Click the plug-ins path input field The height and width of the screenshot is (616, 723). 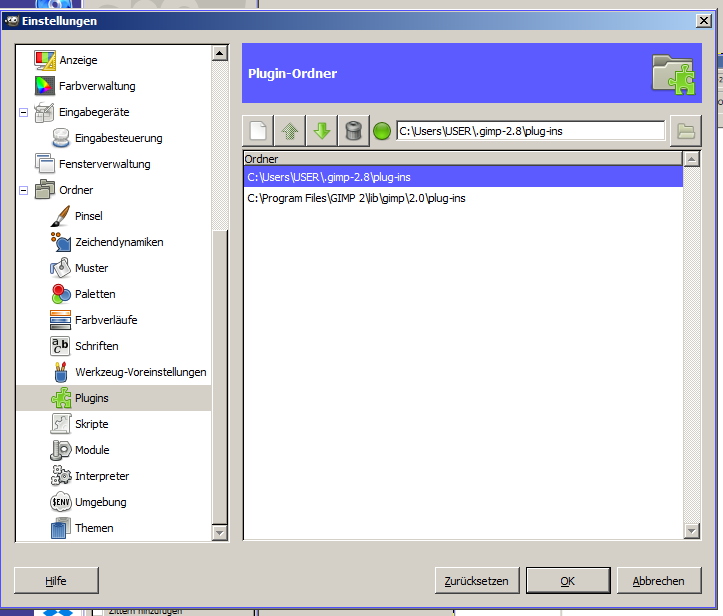coord(530,131)
